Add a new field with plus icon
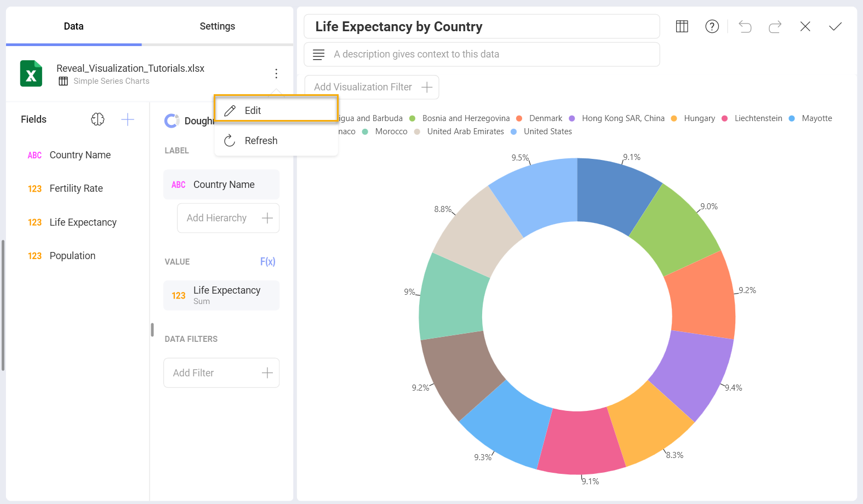This screenshot has height=504, width=863. pyautogui.click(x=128, y=119)
